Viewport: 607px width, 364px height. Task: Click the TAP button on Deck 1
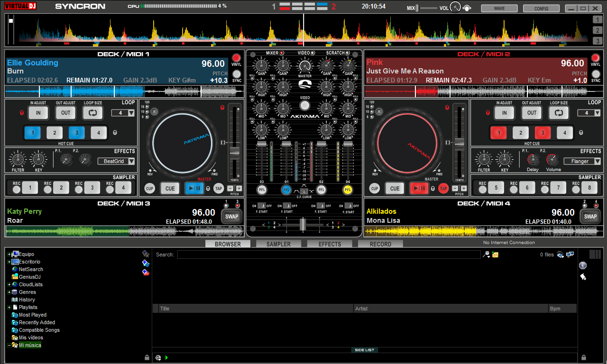pyautogui.click(x=219, y=188)
